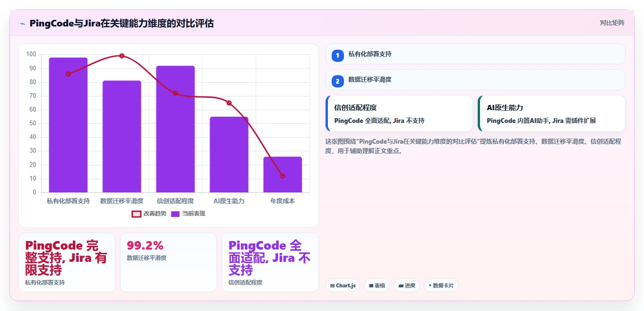This screenshot has height=311, width=644.
Task: Click the number 2 badge for 数据迁移平滑度
Action: point(337,81)
